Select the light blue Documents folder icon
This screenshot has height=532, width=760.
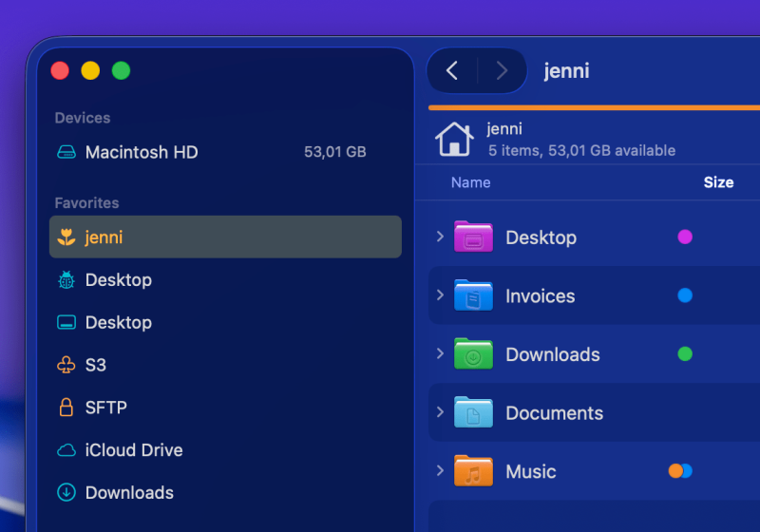[473, 412]
